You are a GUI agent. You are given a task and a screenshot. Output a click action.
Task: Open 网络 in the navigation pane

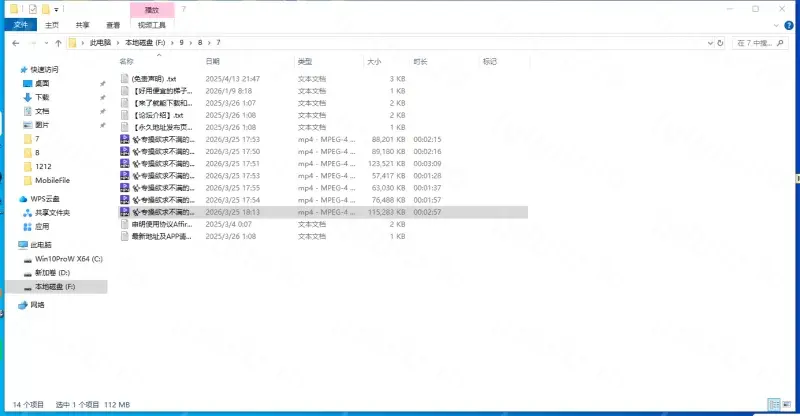pos(37,305)
